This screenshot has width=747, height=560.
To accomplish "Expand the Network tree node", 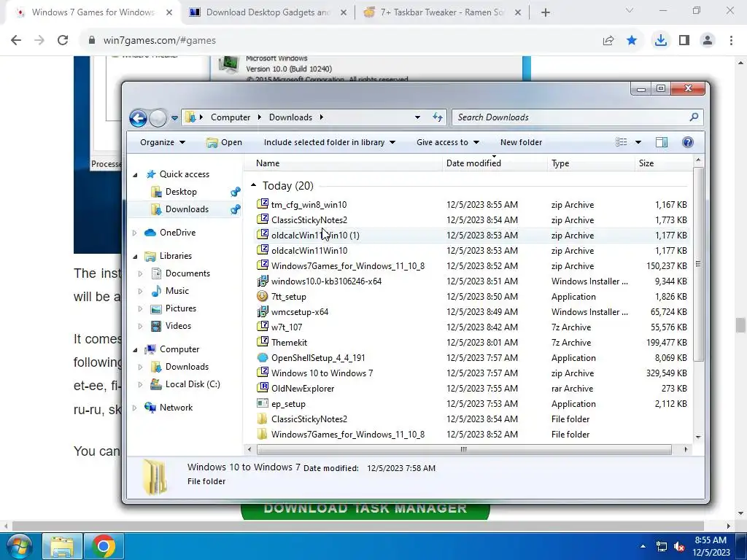I will pos(135,408).
